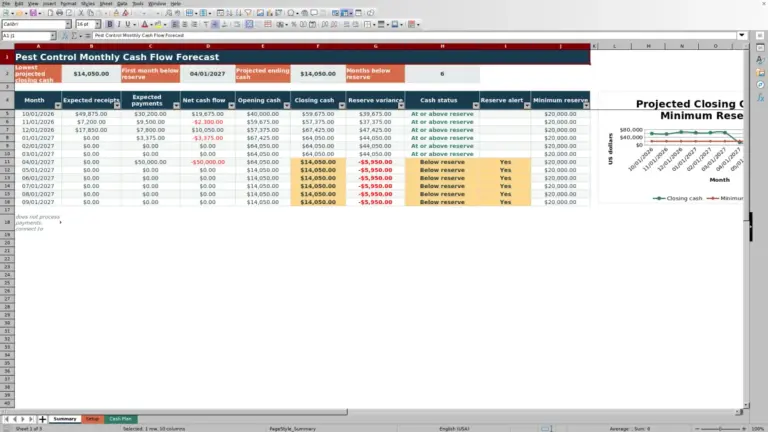Toggle Align left button
Image resolution: width=768 pixels, height=432 pixels.
[175, 24]
